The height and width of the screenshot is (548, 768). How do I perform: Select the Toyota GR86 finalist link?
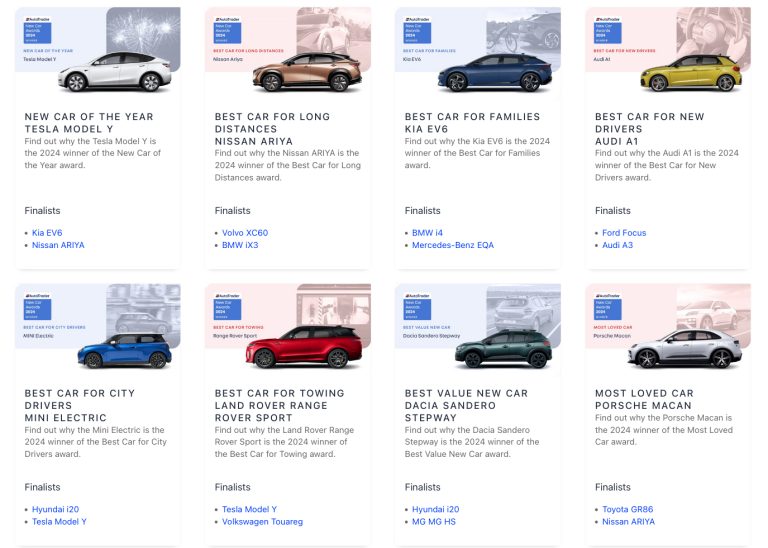point(627,509)
